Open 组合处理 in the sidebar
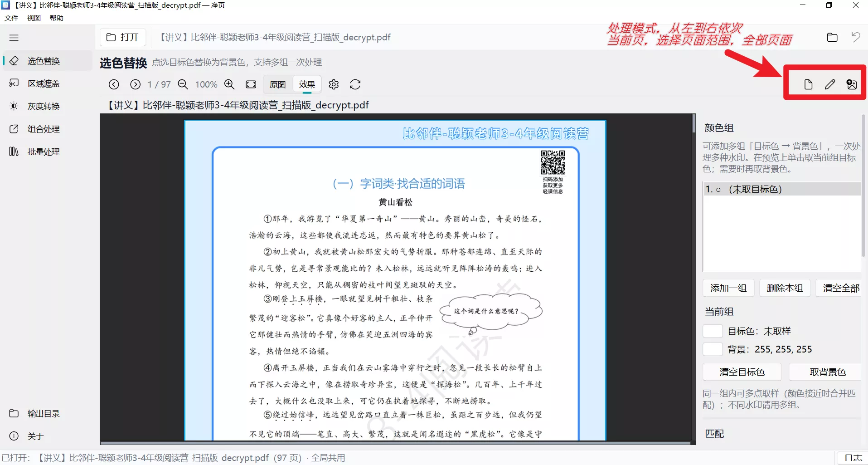The height and width of the screenshot is (465, 868). coord(47,129)
